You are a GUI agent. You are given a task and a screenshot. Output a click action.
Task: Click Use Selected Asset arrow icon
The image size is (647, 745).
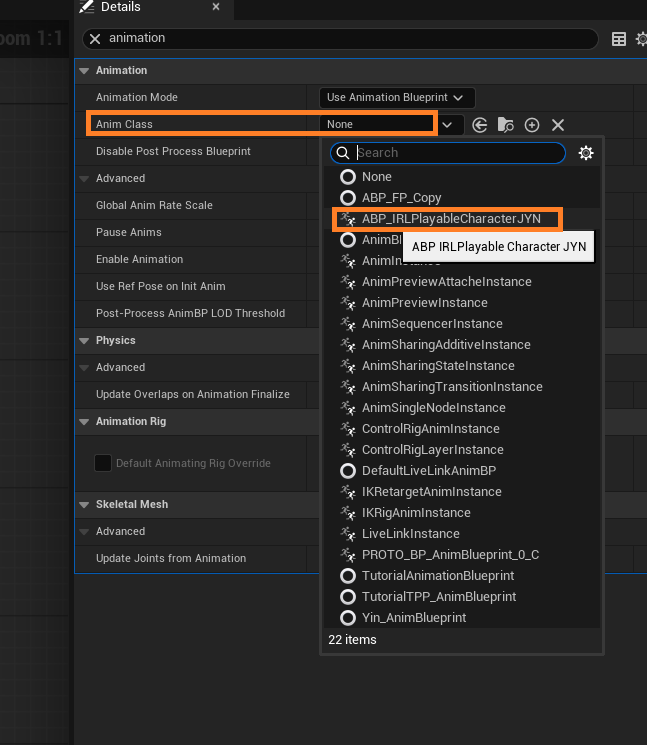pos(480,125)
